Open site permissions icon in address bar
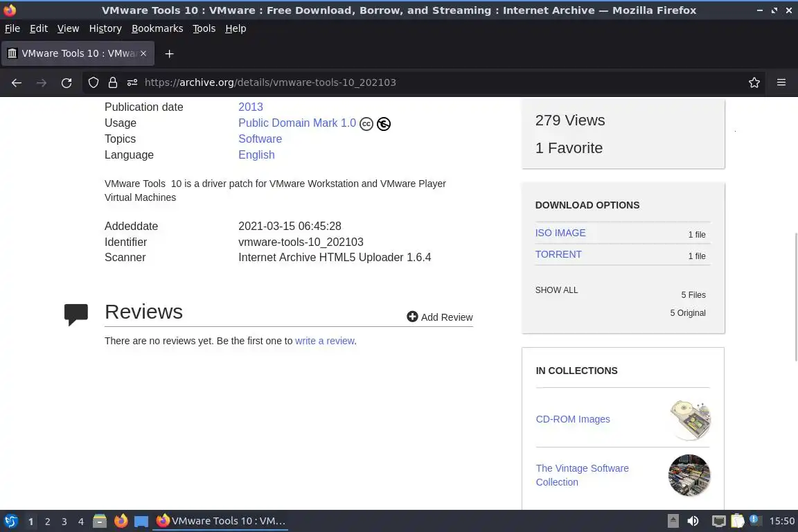The width and height of the screenshot is (798, 532). click(132, 82)
